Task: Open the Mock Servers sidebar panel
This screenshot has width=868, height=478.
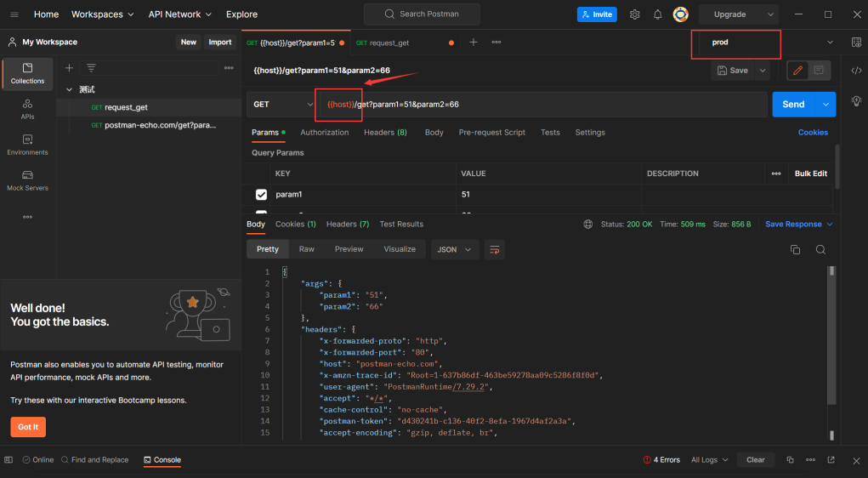Action: (x=27, y=180)
